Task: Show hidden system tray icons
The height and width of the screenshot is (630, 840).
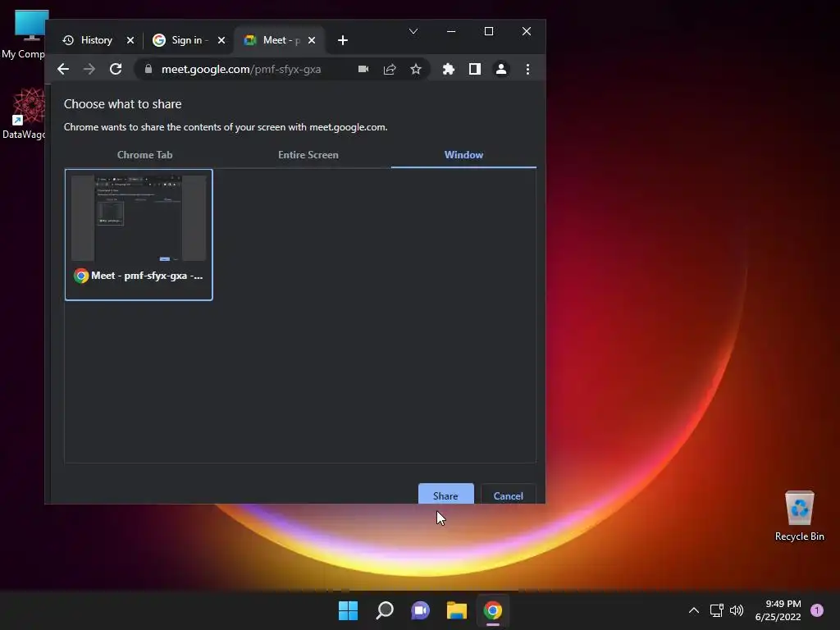Action: [694, 610]
